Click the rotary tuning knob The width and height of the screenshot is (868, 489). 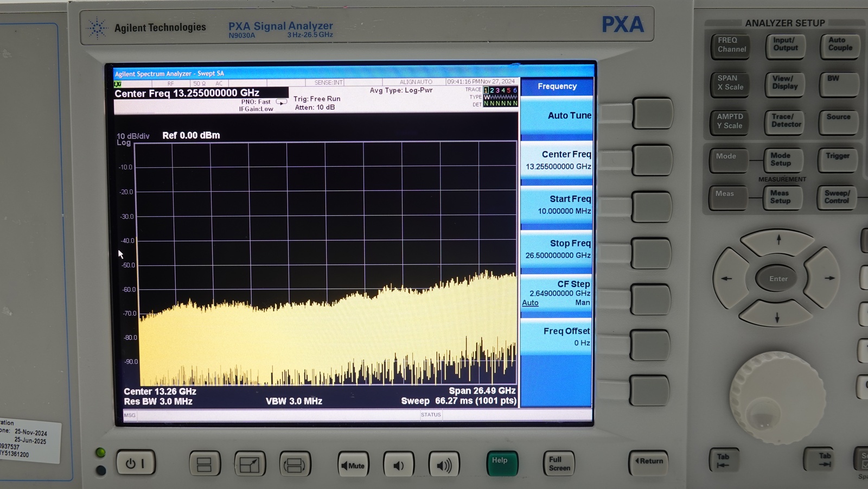click(x=777, y=399)
